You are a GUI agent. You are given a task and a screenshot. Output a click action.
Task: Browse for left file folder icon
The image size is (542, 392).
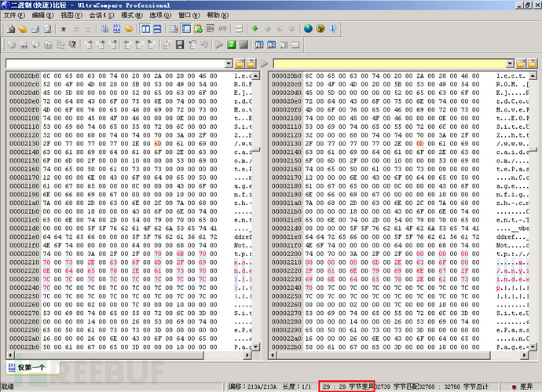coord(240,64)
